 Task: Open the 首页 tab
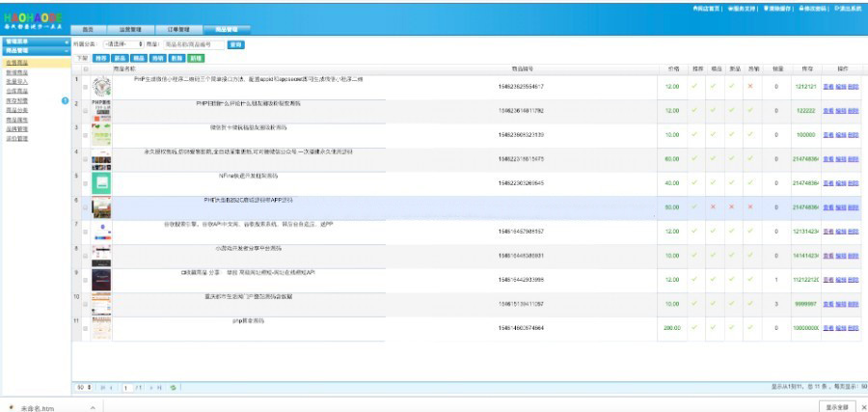point(88,30)
